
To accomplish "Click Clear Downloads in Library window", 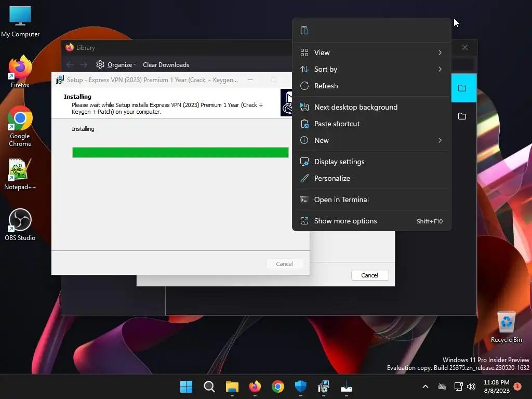I will pos(166,65).
